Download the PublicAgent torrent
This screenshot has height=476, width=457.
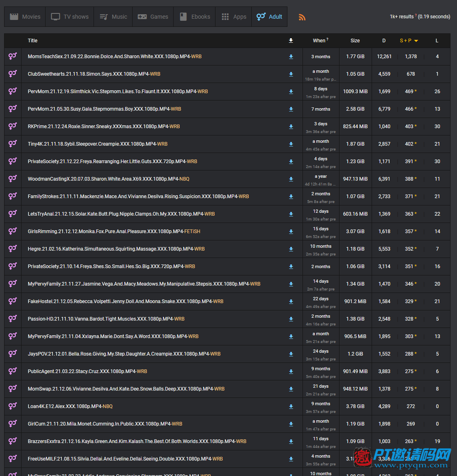click(x=291, y=372)
